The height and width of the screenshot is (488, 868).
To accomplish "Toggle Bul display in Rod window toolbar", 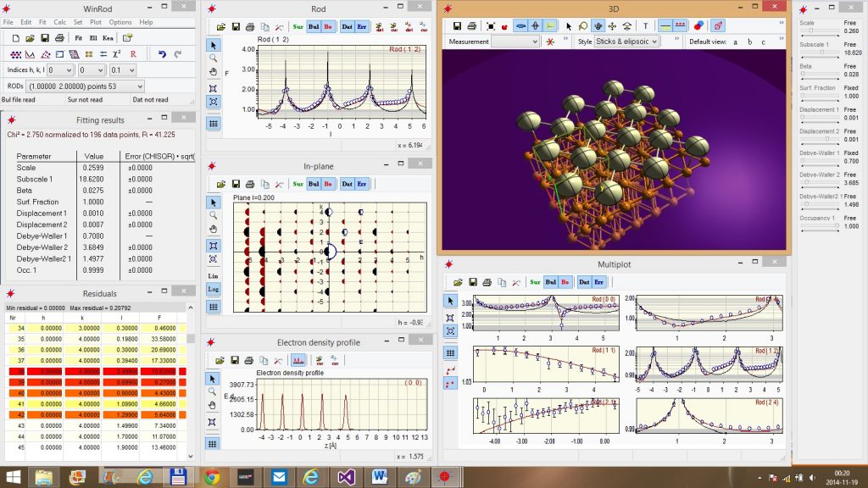I will pyautogui.click(x=314, y=26).
